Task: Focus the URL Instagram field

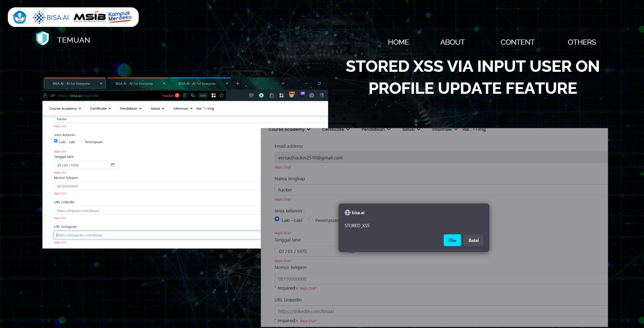Action: click(157, 235)
